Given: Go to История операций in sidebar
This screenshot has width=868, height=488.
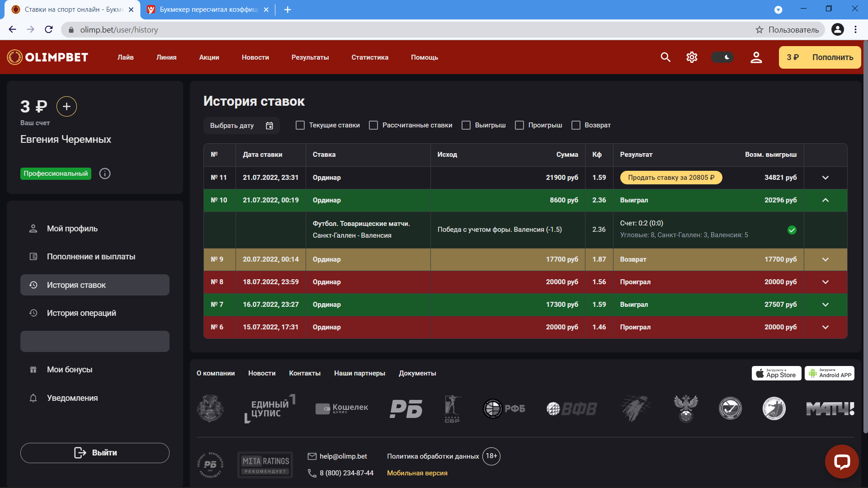Looking at the screenshot, I should click(81, 313).
